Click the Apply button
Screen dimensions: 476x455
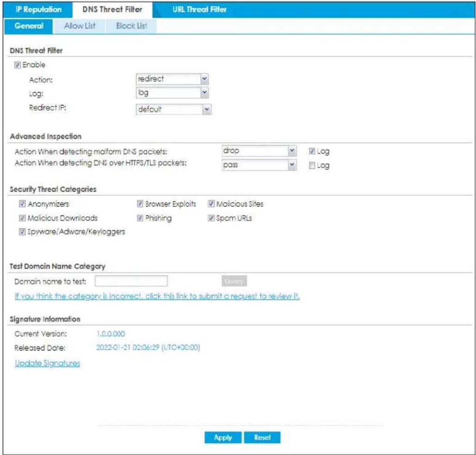tap(223, 437)
